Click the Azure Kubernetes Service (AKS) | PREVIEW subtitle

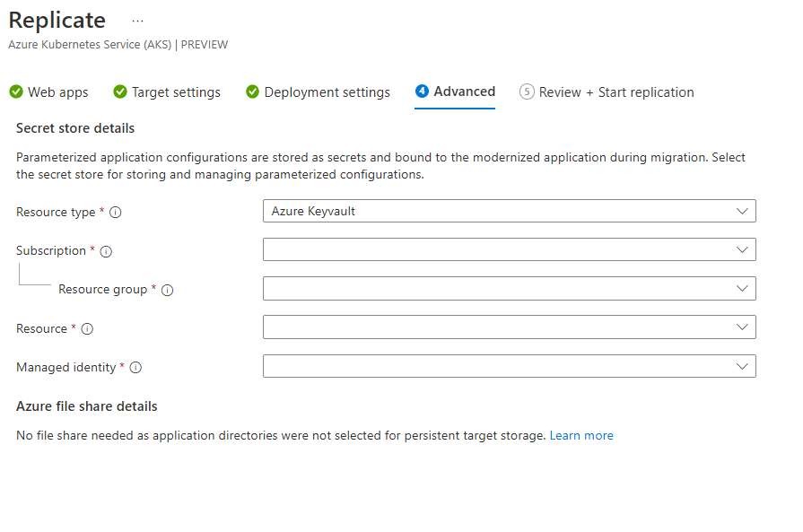(118, 45)
